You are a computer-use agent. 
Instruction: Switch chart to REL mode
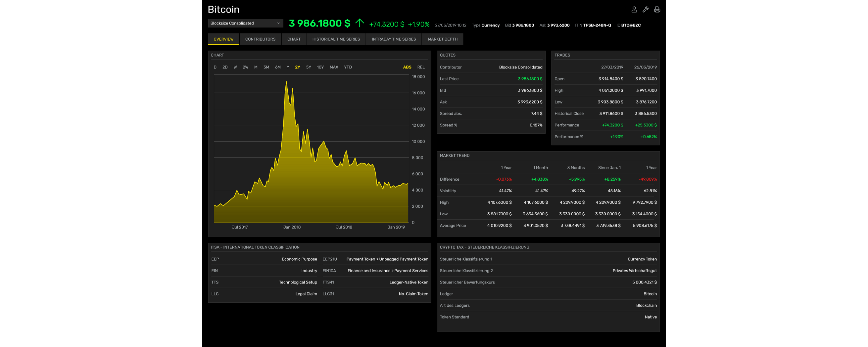pos(421,67)
